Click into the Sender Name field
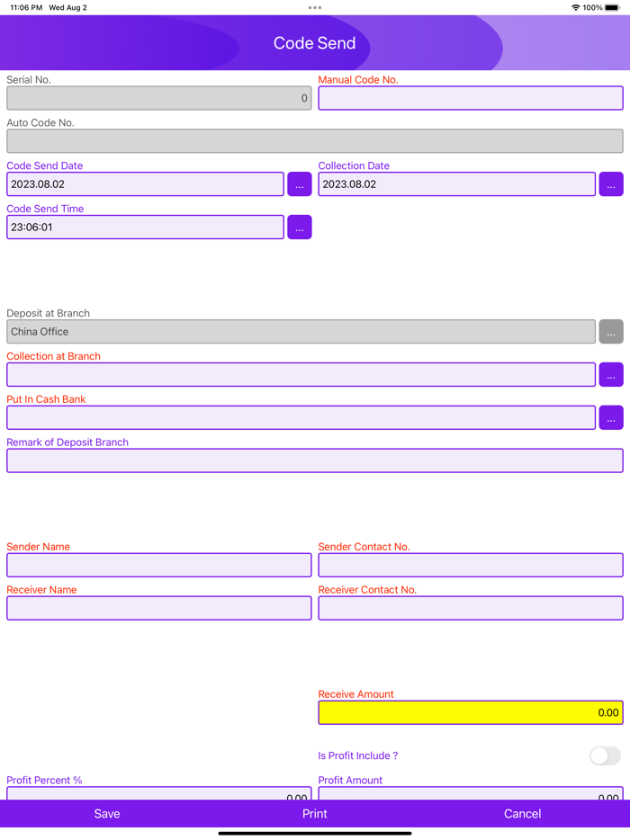Screen dimensions: 630x840 click(x=158, y=565)
